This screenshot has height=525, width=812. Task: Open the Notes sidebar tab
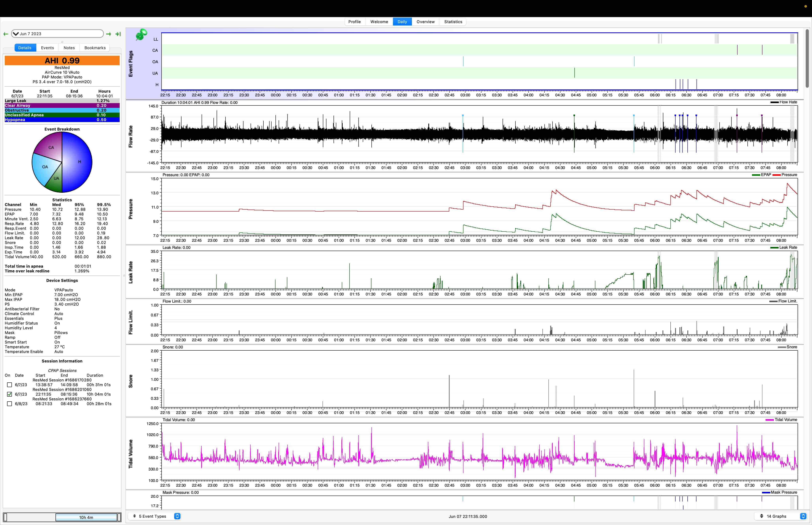pos(69,48)
